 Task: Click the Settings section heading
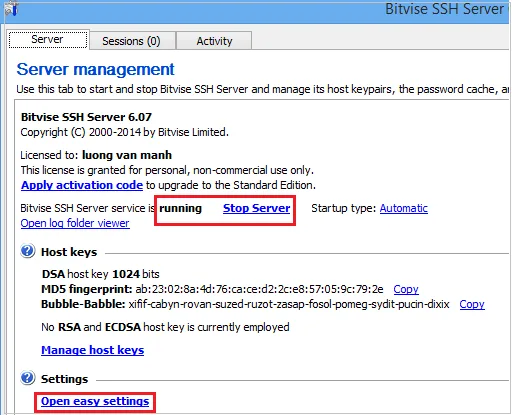coord(65,379)
